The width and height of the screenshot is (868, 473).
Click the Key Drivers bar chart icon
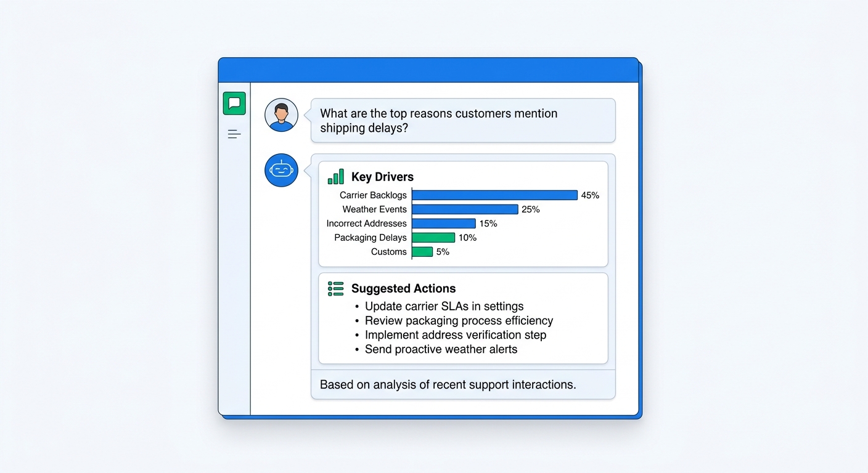point(336,177)
